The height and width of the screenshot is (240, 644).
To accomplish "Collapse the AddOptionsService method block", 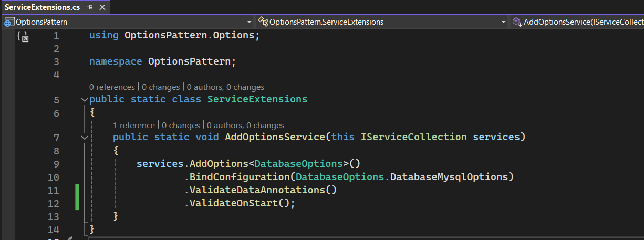I will (x=85, y=138).
